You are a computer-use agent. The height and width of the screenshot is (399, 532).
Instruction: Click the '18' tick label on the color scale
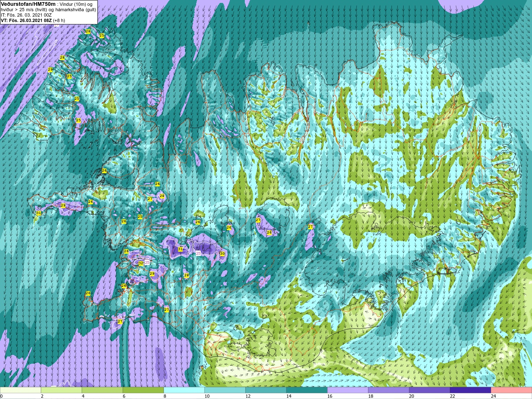[x=371, y=396]
